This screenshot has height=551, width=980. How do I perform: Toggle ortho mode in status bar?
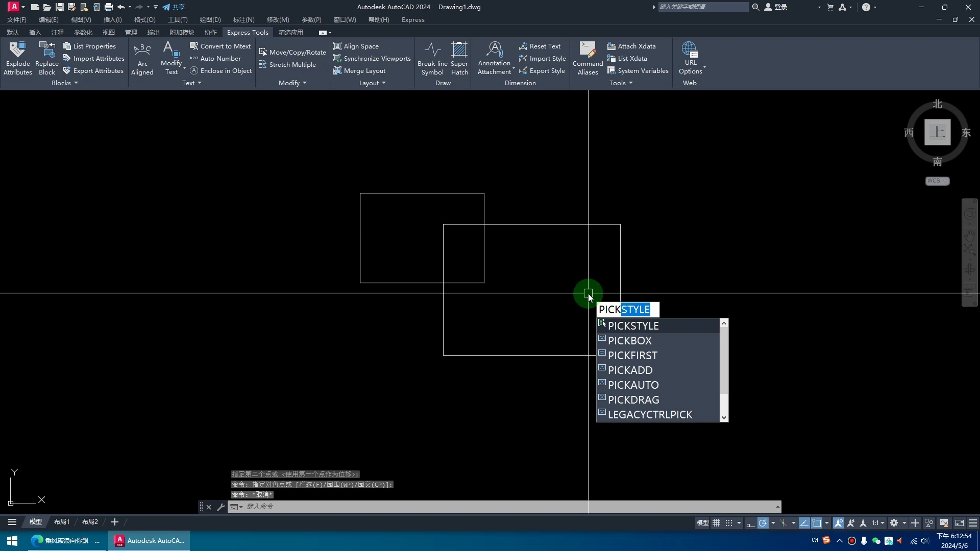pyautogui.click(x=750, y=523)
